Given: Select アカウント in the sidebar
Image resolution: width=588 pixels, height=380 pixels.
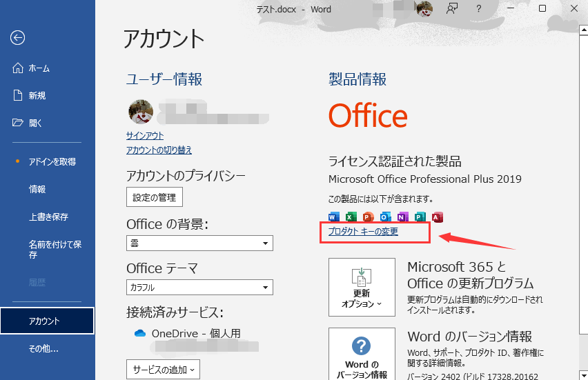Looking at the screenshot, I should tap(47, 321).
